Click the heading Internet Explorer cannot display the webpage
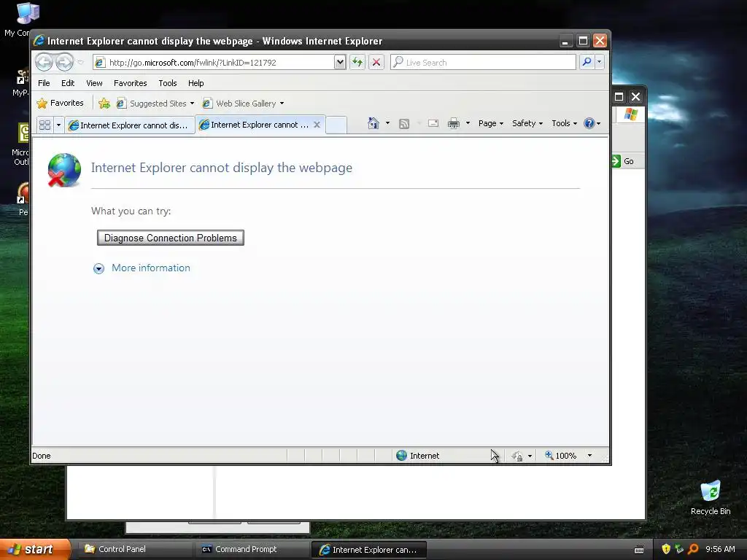Screen dimensions: 747x560 222,168
